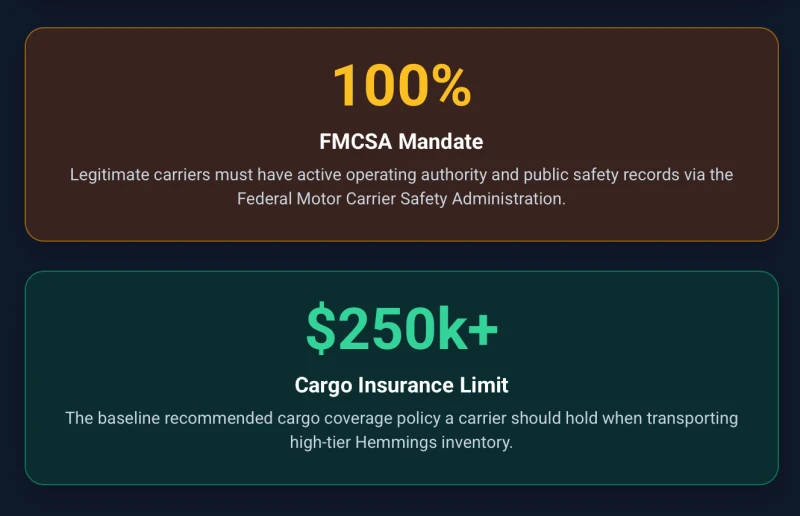Click the "Federal Motor Carrier Safety Administration" text

pos(400,198)
